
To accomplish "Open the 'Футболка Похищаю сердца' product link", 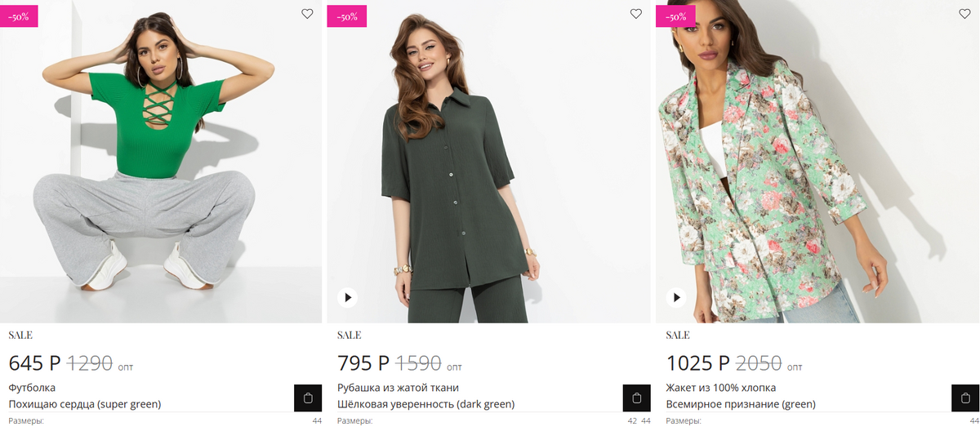I will click(x=85, y=396).
